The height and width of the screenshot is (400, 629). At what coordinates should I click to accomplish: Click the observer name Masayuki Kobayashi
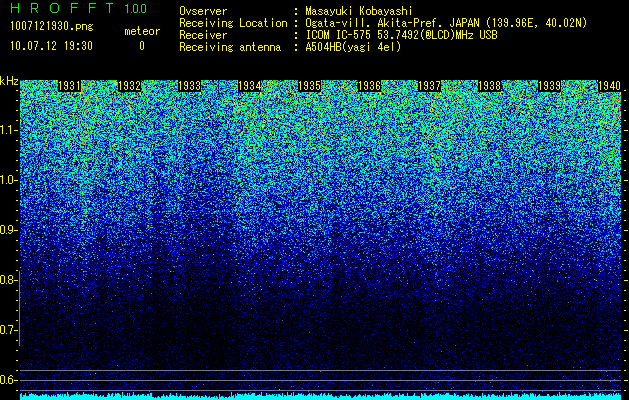(359, 11)
